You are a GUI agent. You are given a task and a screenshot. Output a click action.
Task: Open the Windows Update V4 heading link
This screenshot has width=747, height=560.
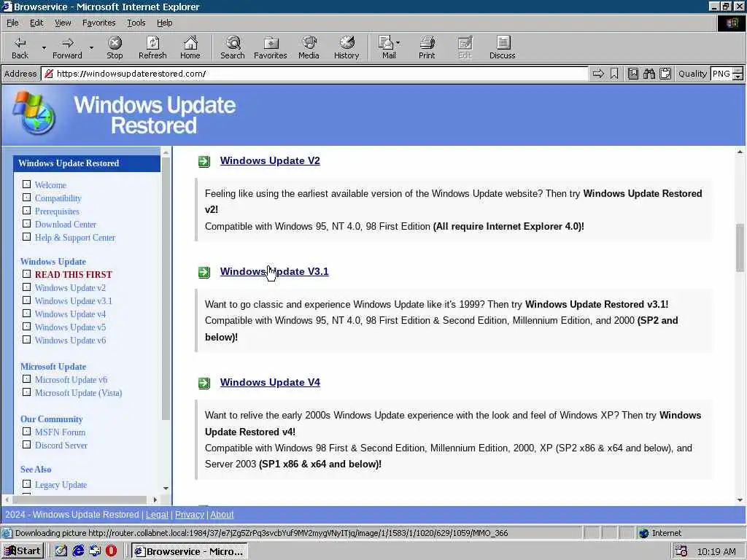click(270, 382)
